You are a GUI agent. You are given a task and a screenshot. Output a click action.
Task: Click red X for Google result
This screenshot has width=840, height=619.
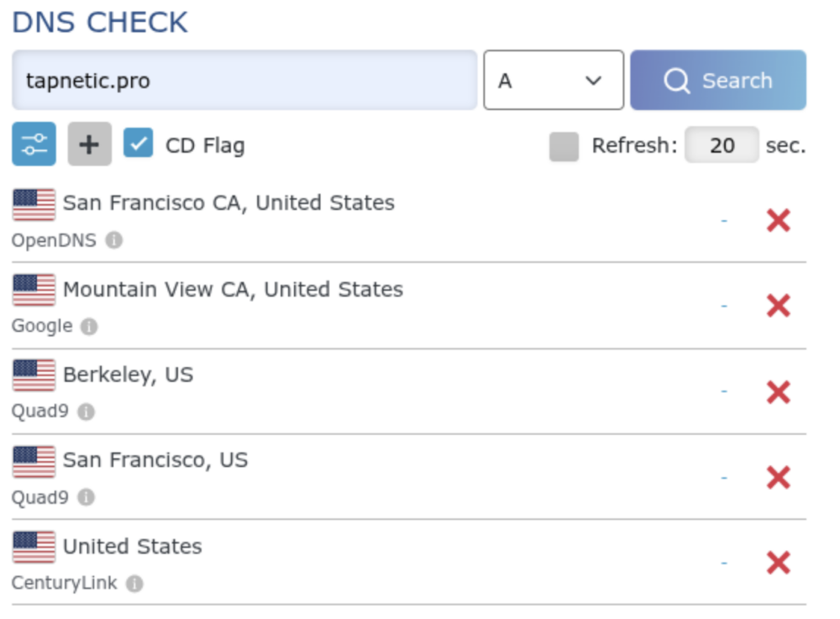tap(778, 307)
